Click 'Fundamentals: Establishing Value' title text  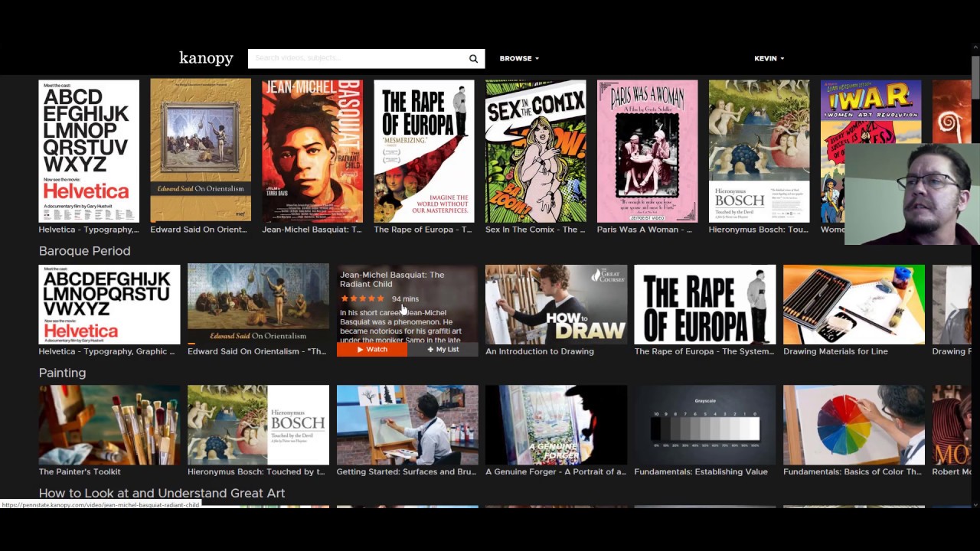[701, 472]
